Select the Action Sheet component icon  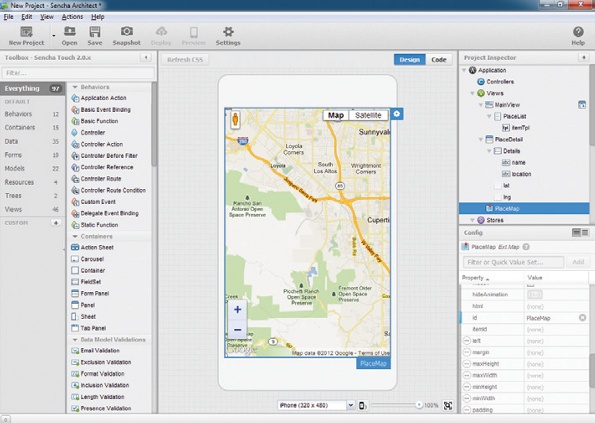(75, 247)
